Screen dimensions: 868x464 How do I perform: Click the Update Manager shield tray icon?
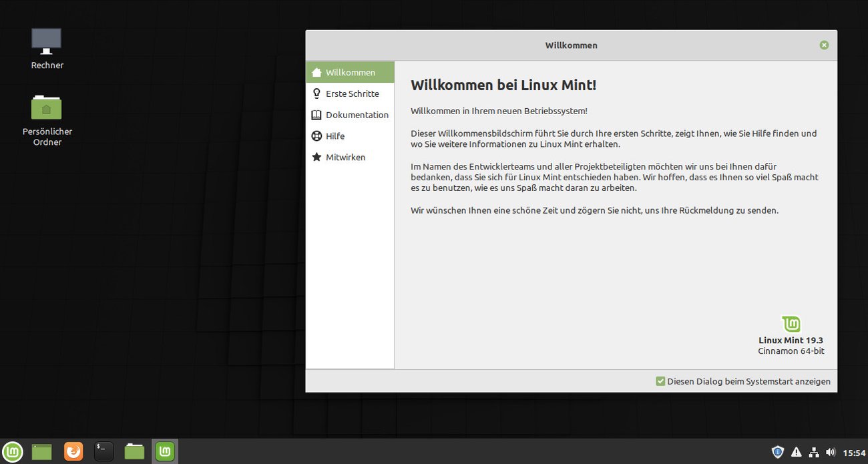pos(777,451)
